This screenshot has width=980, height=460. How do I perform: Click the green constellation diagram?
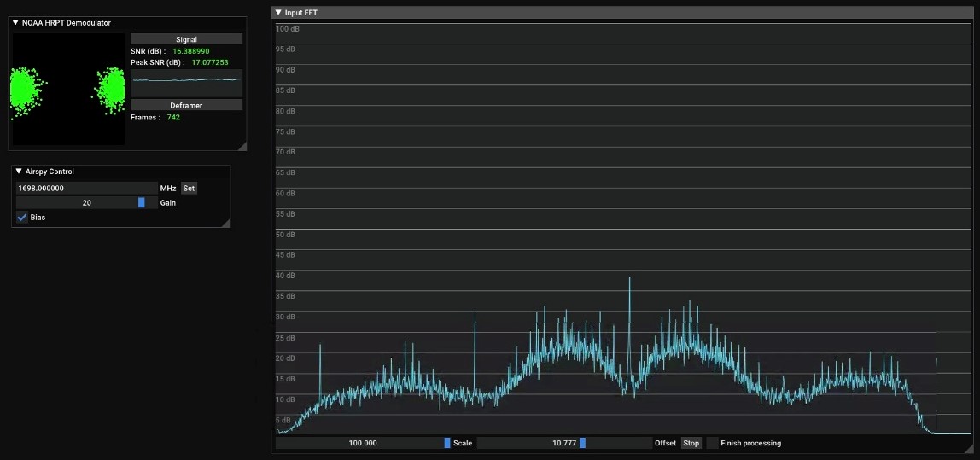(x=68, y=89)
